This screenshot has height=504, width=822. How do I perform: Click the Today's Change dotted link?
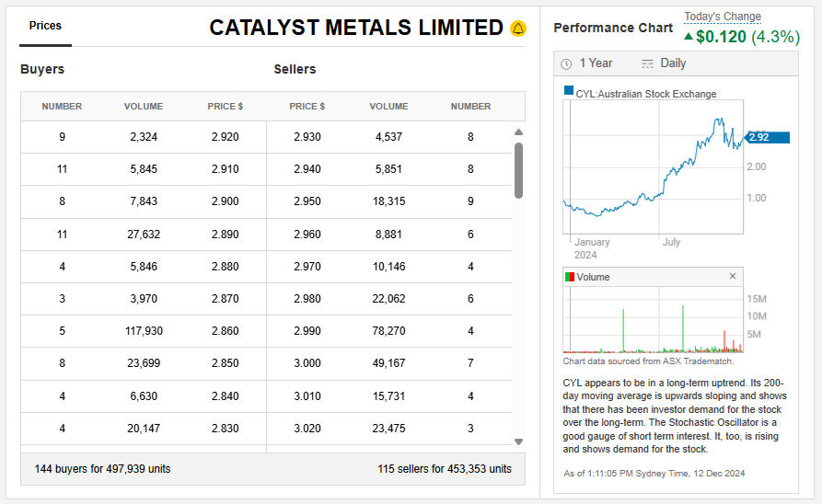(723, 17)
